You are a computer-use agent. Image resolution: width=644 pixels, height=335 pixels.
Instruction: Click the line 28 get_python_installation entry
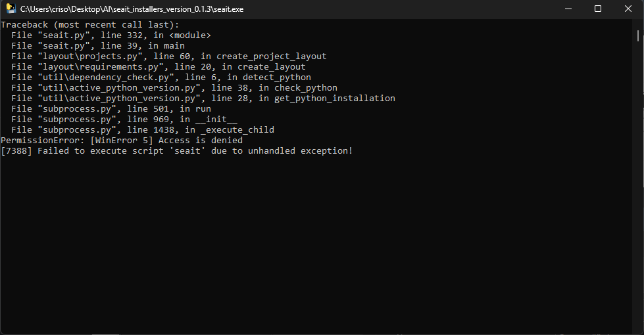click(203, 98)
